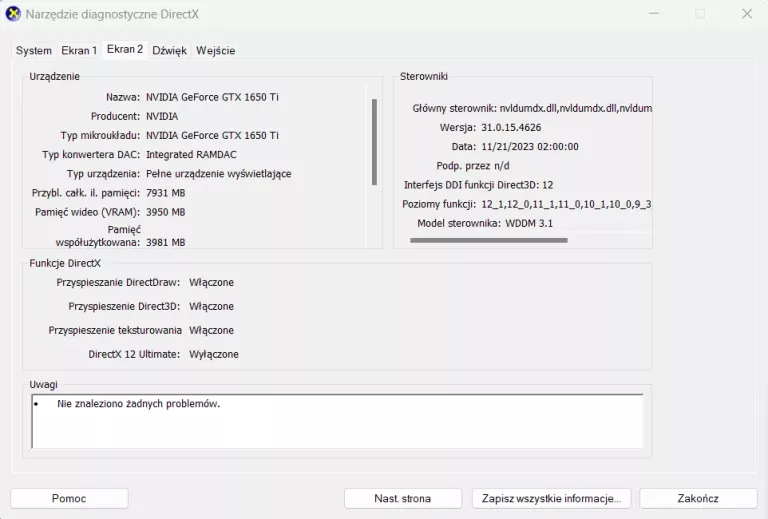Image resolution: width=768 pixels, height=519 pixels.
Task: Open the Ekran 1 tab
Action: [79, 50]
